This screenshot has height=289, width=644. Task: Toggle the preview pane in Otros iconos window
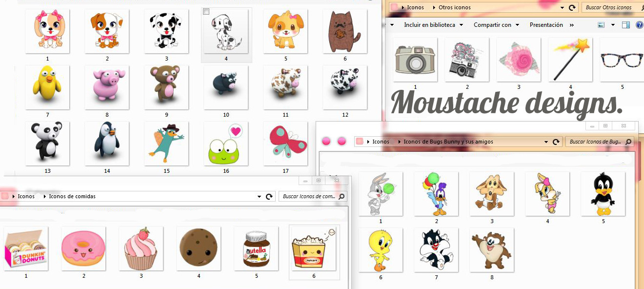[626, 25]
